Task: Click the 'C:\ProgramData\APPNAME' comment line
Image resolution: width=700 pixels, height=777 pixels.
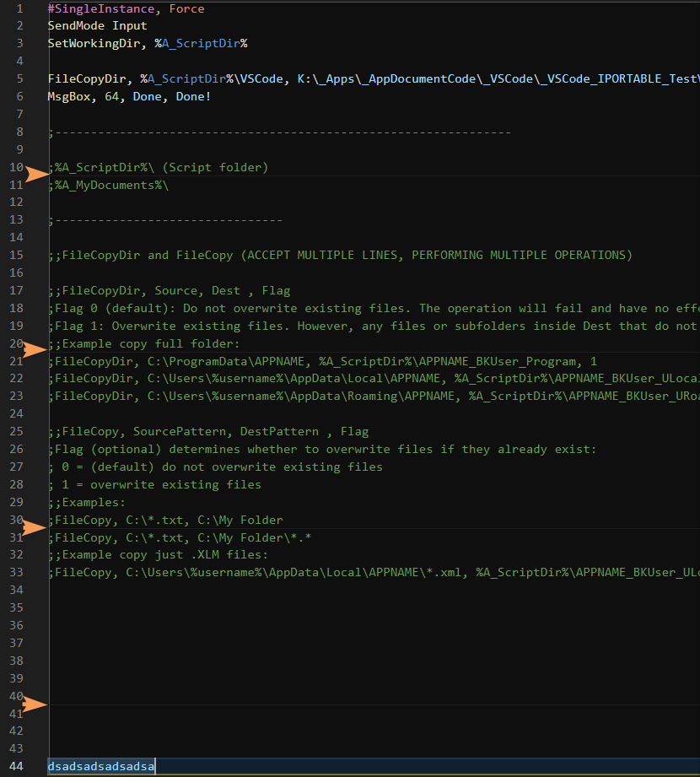Action: (x=322, y=362)
